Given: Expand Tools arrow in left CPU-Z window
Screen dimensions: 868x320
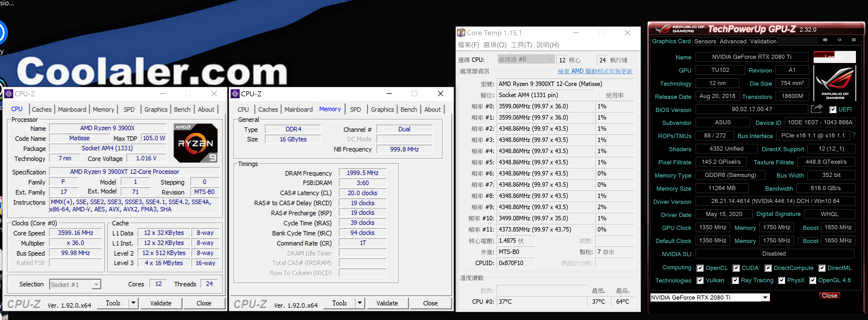Looking at the screenshot, I should click(133, 303).
